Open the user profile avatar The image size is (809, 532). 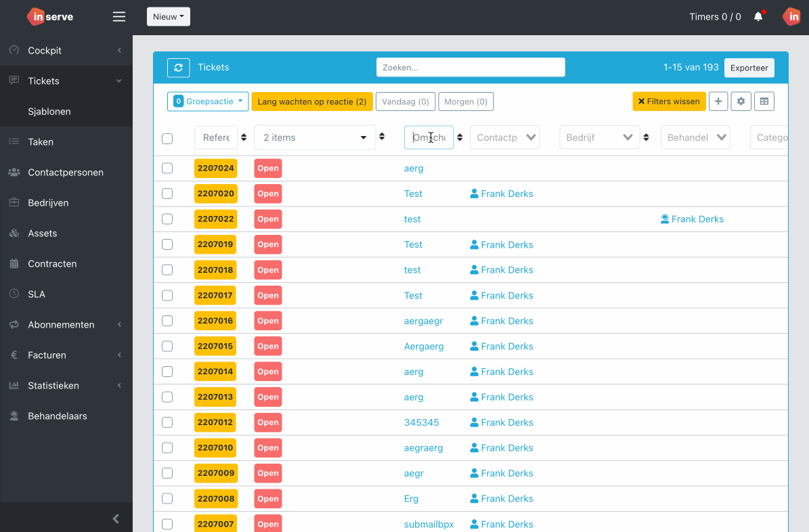[x=791, y=16]
